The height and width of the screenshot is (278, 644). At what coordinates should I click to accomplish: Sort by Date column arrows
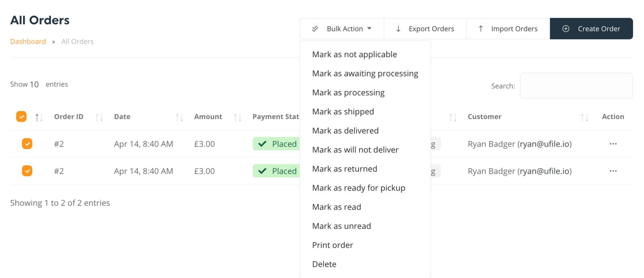tap(179, 117)
